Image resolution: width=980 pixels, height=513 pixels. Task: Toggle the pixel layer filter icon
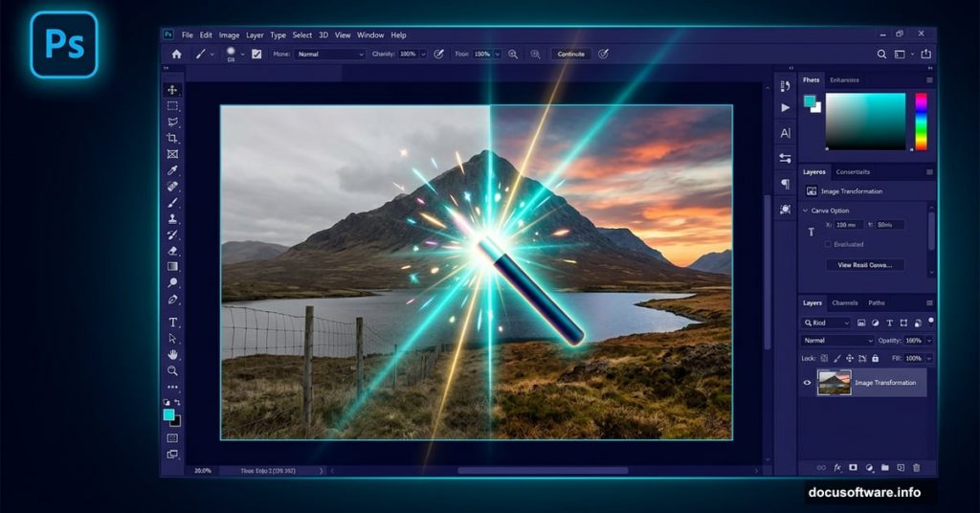click(861, 323)
